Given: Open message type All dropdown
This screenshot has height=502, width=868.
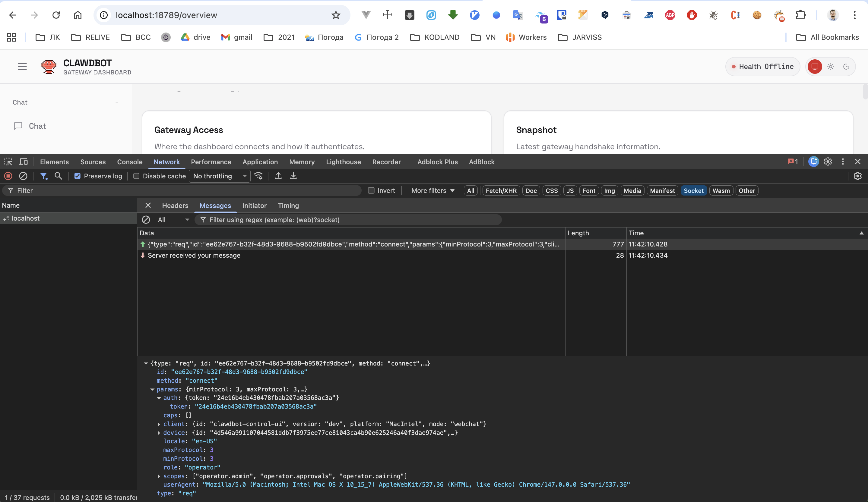Looking at the screenshot, I should click(173, 220).
